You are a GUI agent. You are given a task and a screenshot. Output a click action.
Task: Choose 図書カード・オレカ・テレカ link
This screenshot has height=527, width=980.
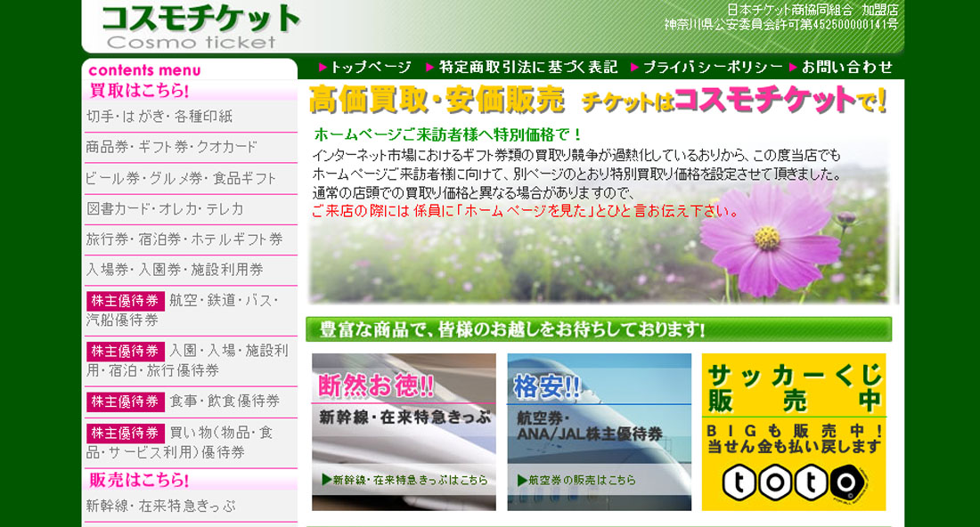[165, 209]
